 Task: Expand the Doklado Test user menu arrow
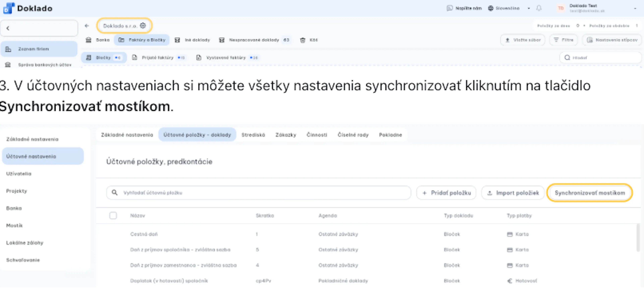click(635, 9)
